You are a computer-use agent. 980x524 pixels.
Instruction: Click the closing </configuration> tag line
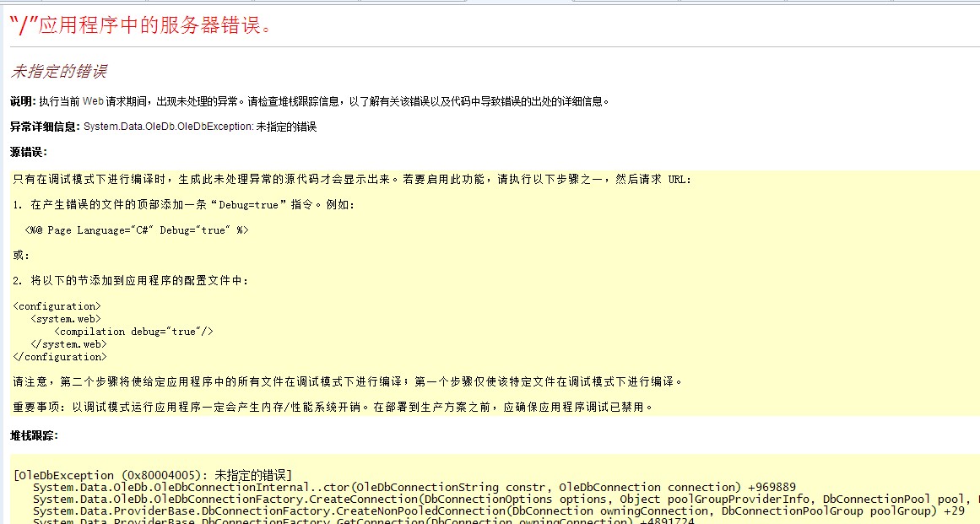[x=60, y=357]
